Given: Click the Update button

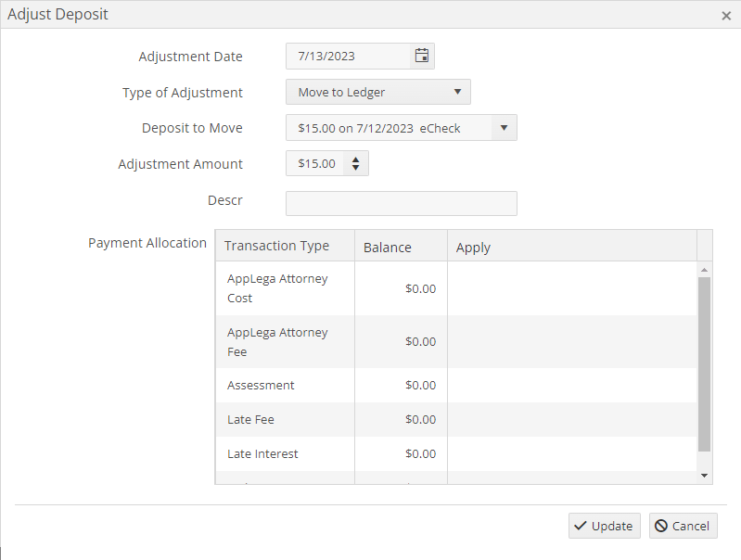Looking at the screenshot, I should click(605, 526).
